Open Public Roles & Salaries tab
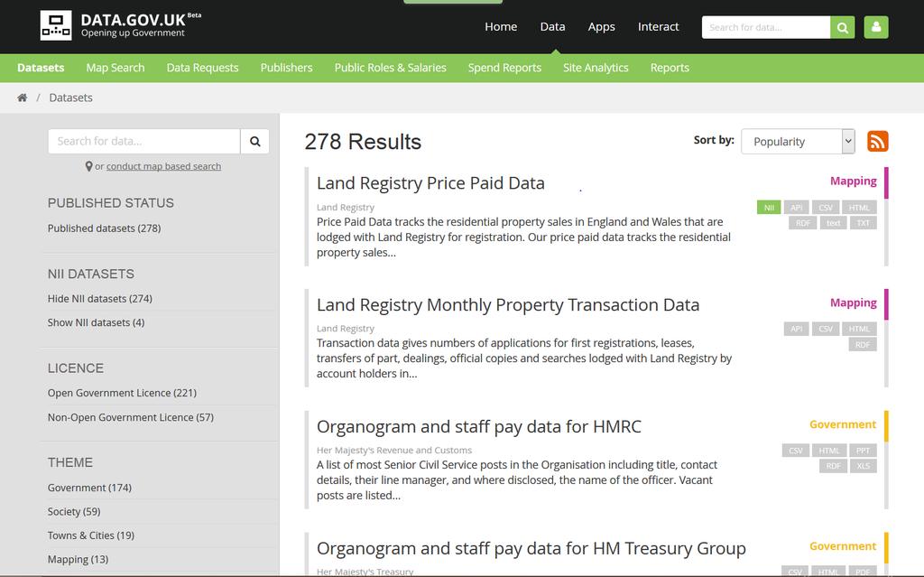The height and width of the screenshot is (577, 924). [x=390, y=67]
